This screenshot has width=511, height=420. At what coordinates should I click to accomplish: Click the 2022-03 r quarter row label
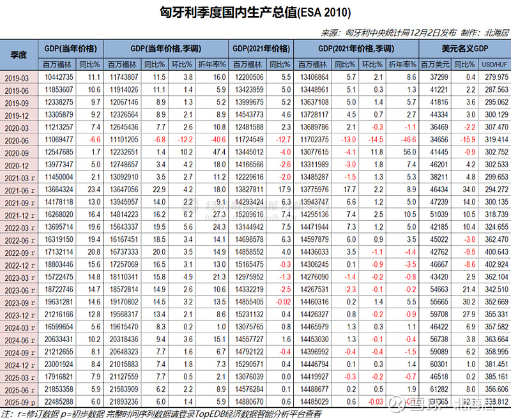20,229
